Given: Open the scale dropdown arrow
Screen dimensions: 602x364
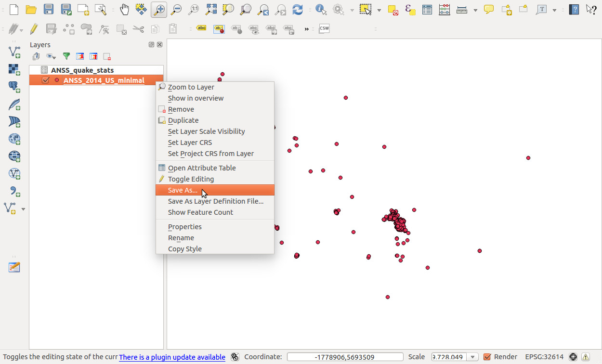Looking at the screenshot, I should pos(473,357).
